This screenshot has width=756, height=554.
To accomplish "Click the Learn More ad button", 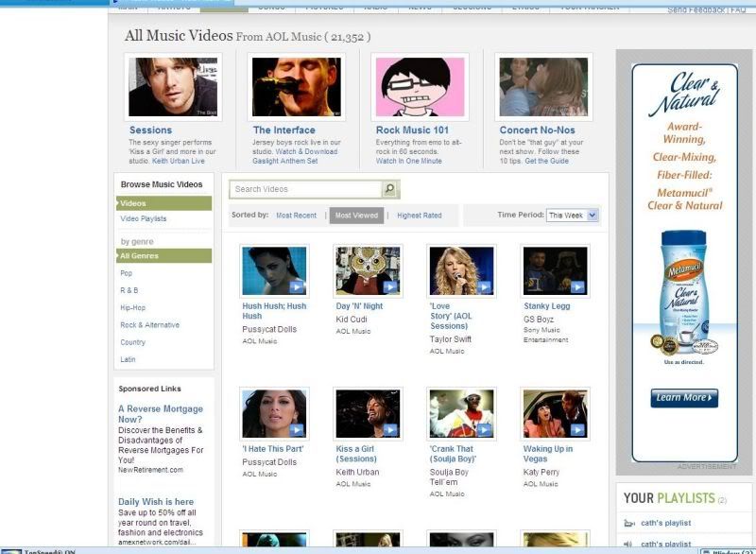I will [684, 398].
